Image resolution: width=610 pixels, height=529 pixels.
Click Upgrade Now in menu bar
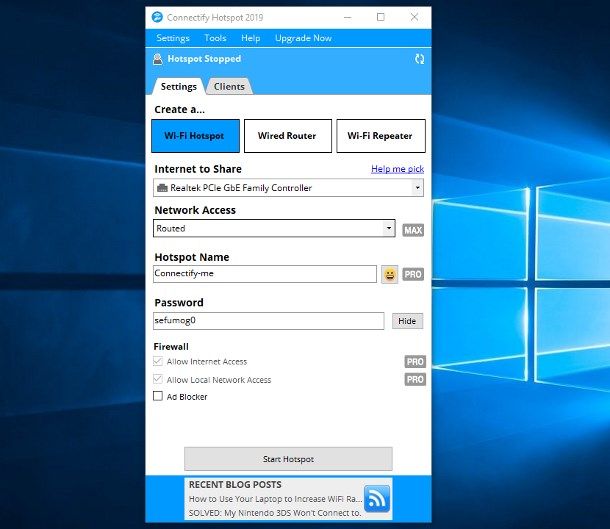pos(303,38)
